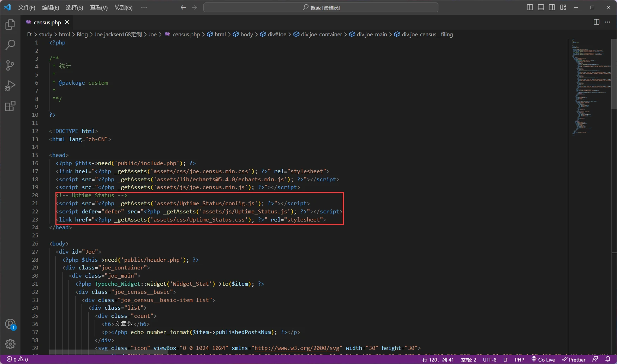Open breadcrumb body element dropdown
Viewport: 617px width, 364px height.
(243, 35)
